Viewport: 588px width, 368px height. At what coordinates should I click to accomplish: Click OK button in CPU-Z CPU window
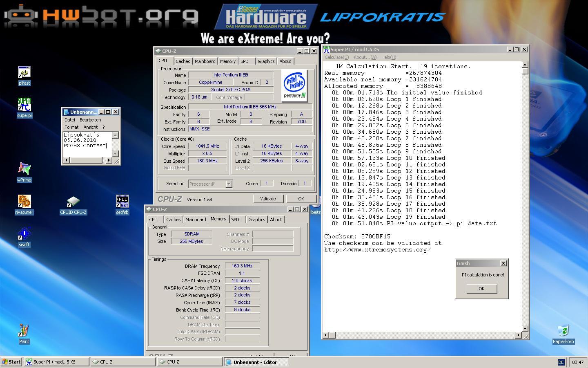click(301, 199)
